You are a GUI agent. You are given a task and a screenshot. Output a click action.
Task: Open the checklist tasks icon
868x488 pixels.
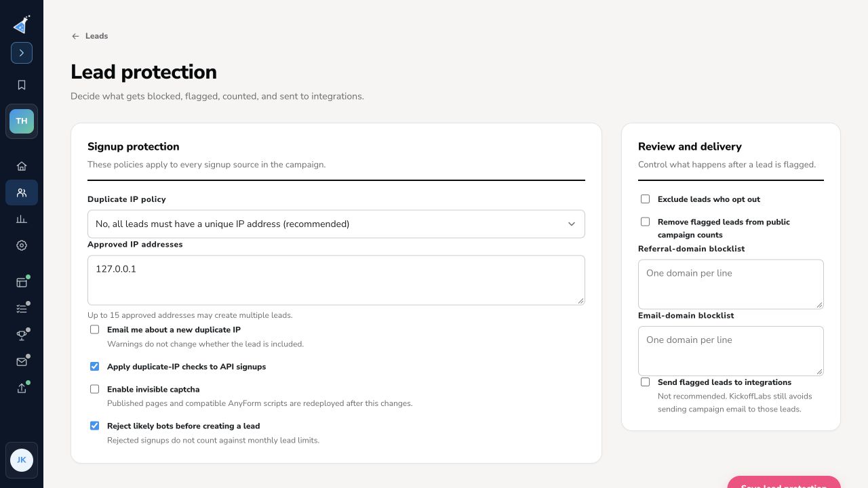click(22, 309)
